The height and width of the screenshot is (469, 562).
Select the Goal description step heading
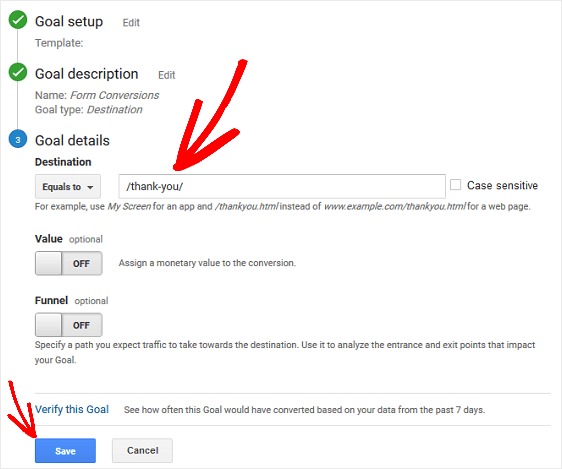point(86,74)
